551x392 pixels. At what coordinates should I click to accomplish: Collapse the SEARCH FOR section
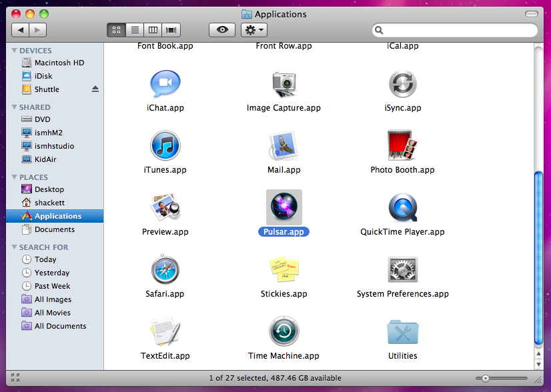[15, 247]
